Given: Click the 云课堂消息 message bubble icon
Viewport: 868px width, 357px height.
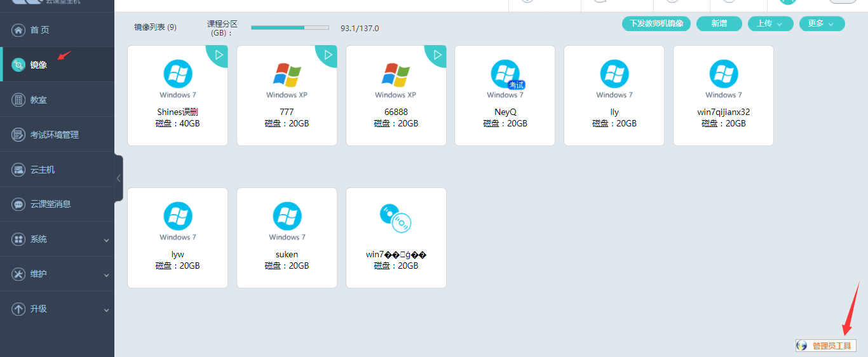Looking at the screenshot, I should click(18, 204).
